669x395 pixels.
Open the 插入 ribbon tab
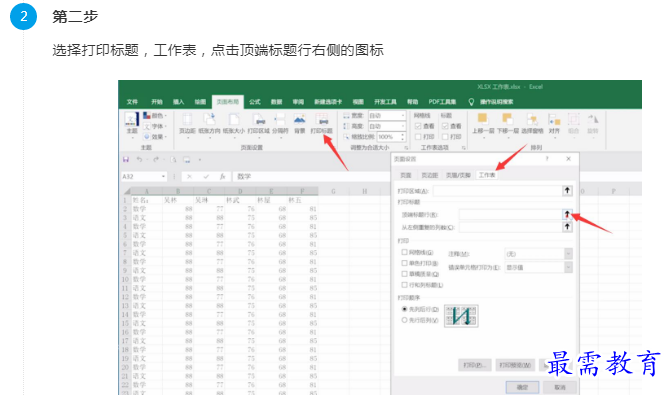click(x=178, y=102)
